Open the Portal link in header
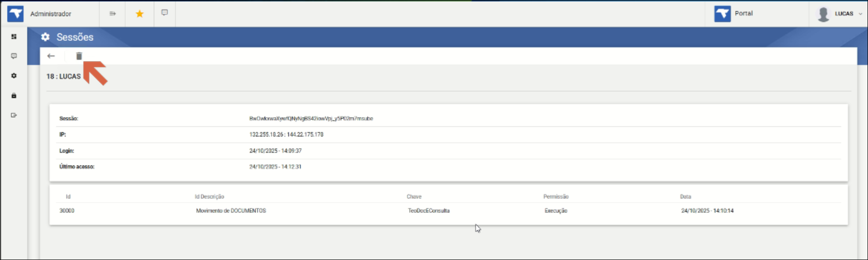Screen dimensions: 868x260 click(743, 14)
